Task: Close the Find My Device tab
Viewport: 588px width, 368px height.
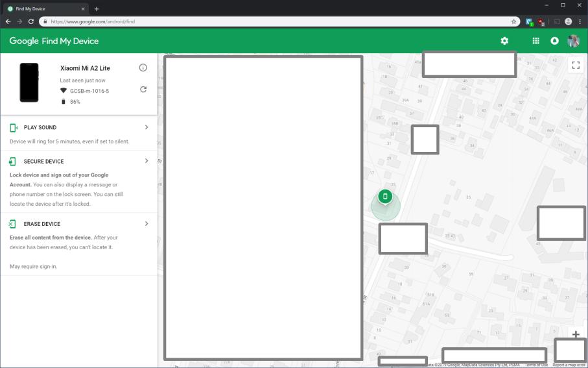Action: [x=83, y=8]
